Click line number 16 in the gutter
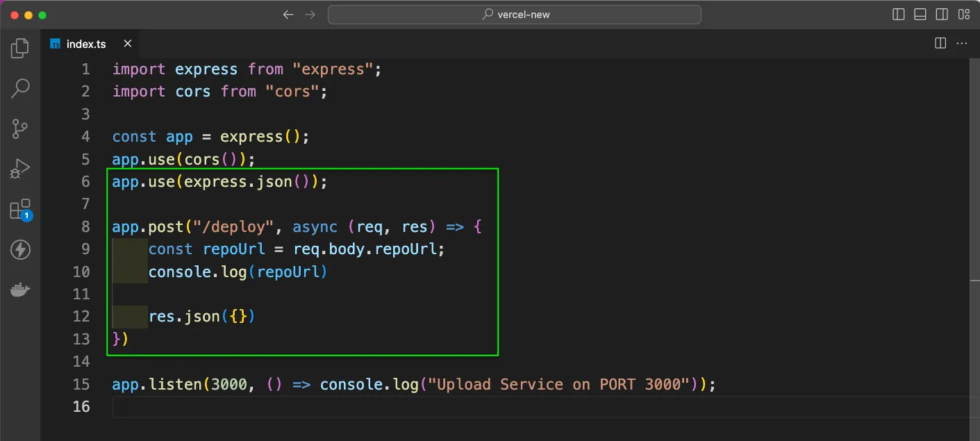This screenshot has width=980, height=441. pos(81,406)
